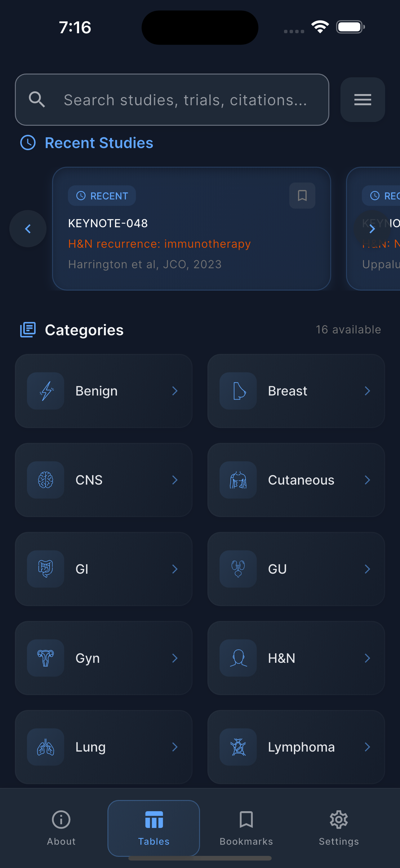Switch to the Bookmarks tab

coord(246,829)
